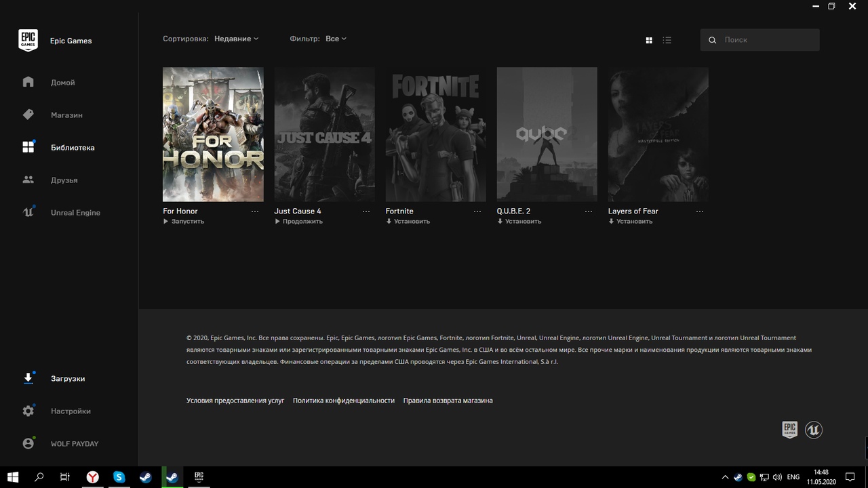Open the Home (Домой) page
Screen dimensions: 868x488
click(62, 83)
